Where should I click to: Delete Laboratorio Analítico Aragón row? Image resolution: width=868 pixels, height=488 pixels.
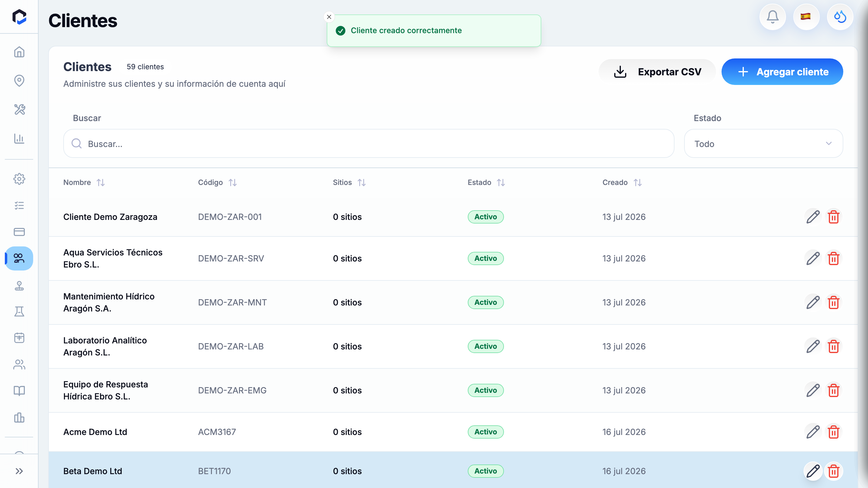833,346
